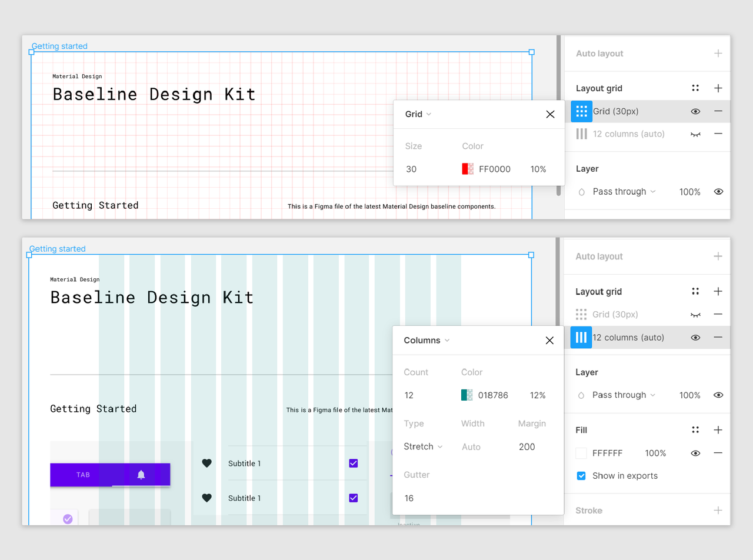The width and height of the screenshot is (753, 560).
Task: Open the Grid type dropdown in popup
Action: [x=418, y=114]
